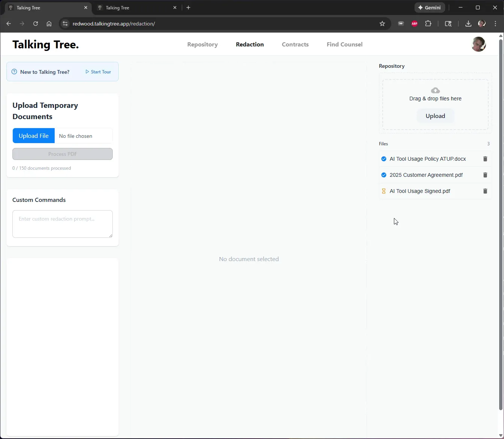Focus the custom redaction prompt field
The image size is (504, 439).
pos(63,224)
